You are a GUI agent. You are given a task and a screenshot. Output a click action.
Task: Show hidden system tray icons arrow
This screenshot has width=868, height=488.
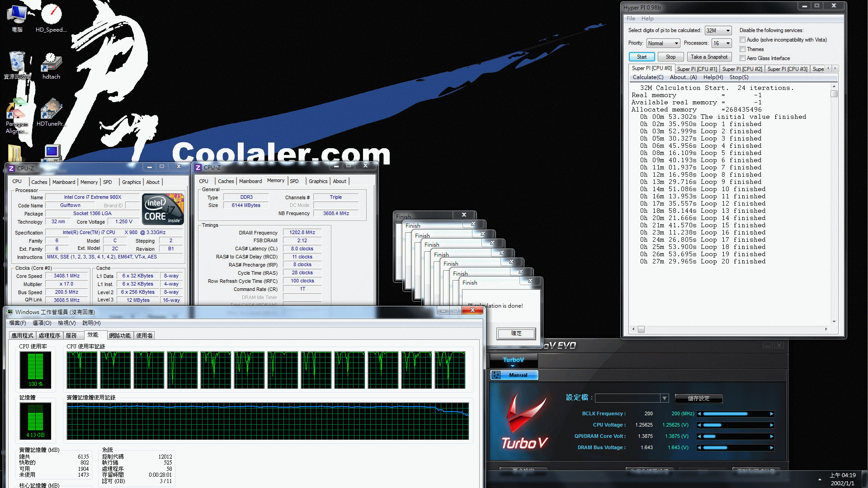[820, 479]
